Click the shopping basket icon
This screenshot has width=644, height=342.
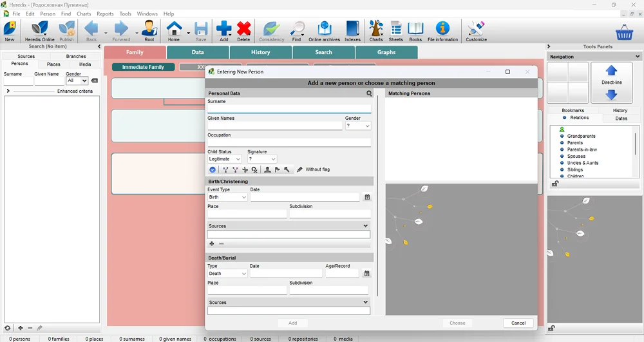click(623, 32)
